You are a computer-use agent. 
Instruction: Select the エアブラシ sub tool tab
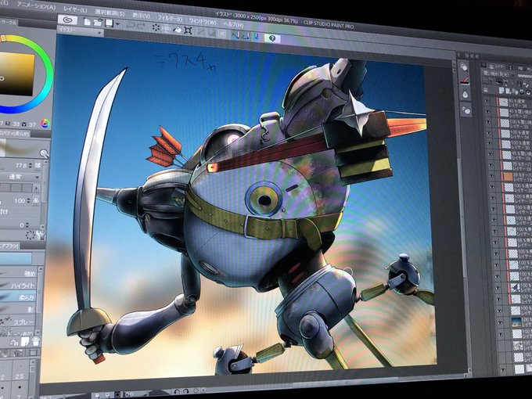click(9, 246)
